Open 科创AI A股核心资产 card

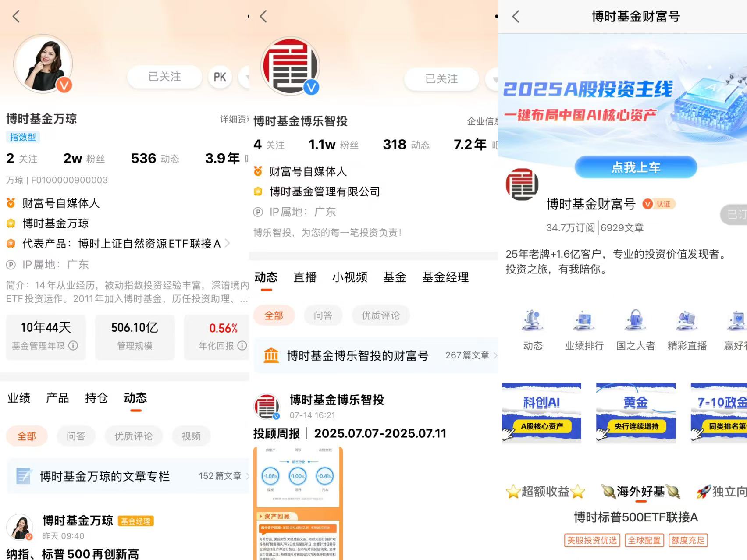pos(541,413)
